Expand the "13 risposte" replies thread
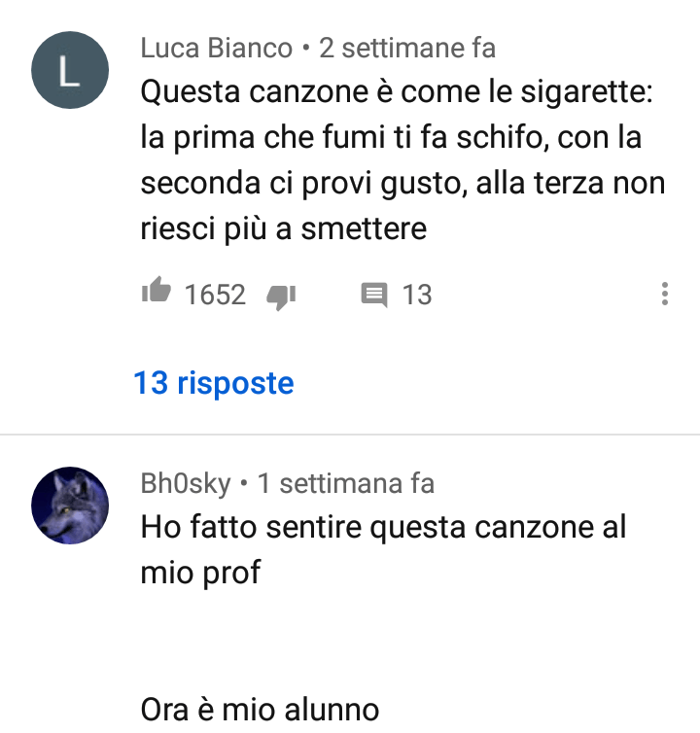700x733 pixels. (214, 383)
